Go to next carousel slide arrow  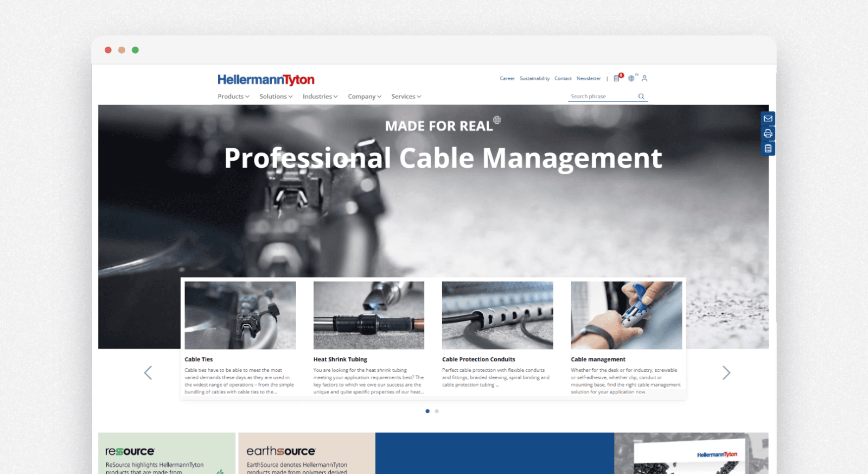(x=726, y=372)
